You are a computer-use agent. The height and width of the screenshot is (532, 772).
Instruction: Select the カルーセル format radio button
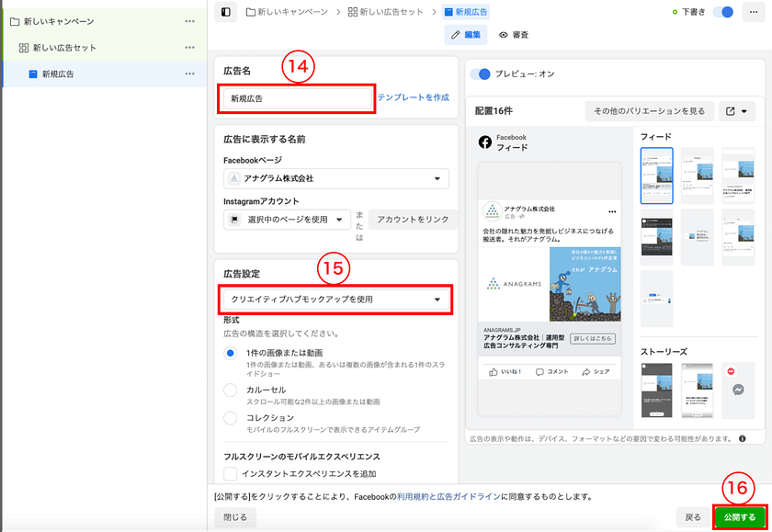230,391
